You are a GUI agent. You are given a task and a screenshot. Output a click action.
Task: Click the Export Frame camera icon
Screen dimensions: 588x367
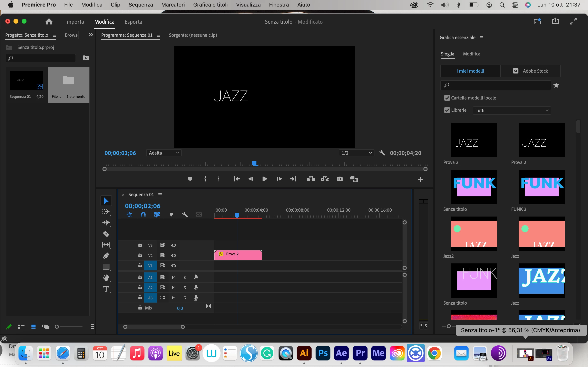click(340, 179)
